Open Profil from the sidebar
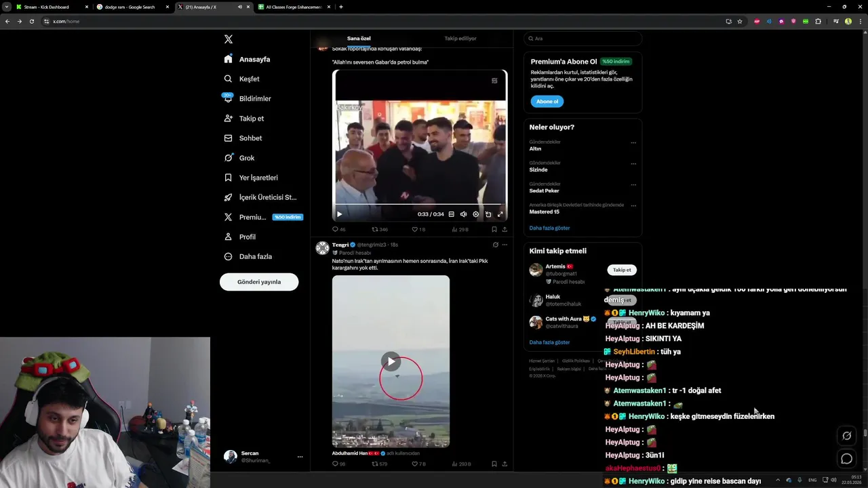868x488 pixels. pos(240,237)
